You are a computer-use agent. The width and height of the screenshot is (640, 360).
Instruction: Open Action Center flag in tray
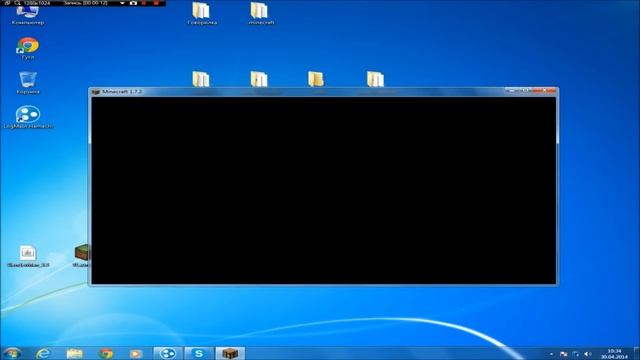coord(564,354)
